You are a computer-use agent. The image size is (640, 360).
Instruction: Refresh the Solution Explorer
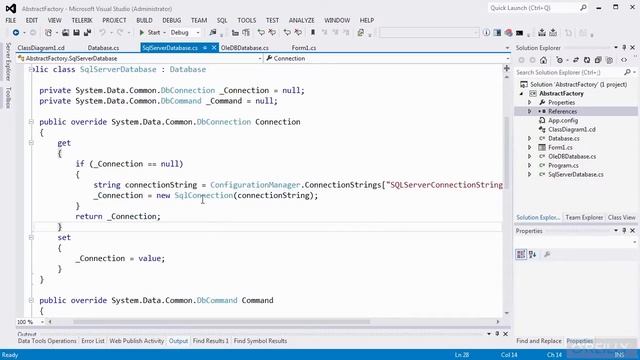pyautogui.click(x=587, y=60)
